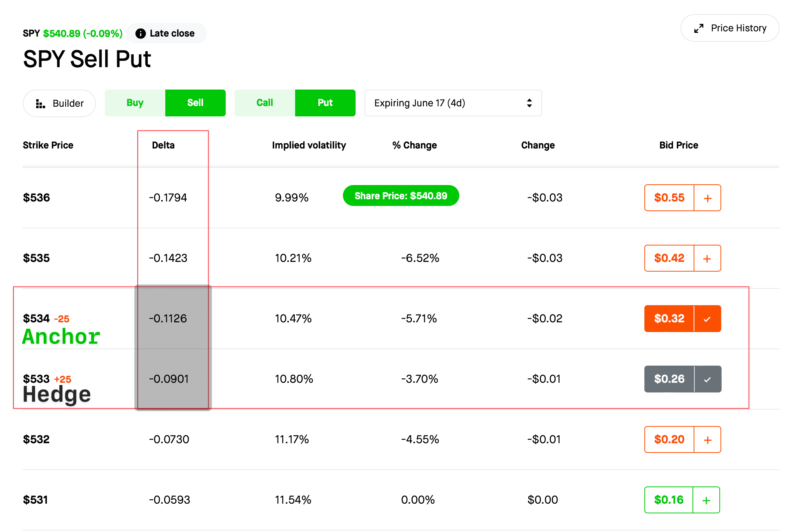Select the $533 strike price

36,379
